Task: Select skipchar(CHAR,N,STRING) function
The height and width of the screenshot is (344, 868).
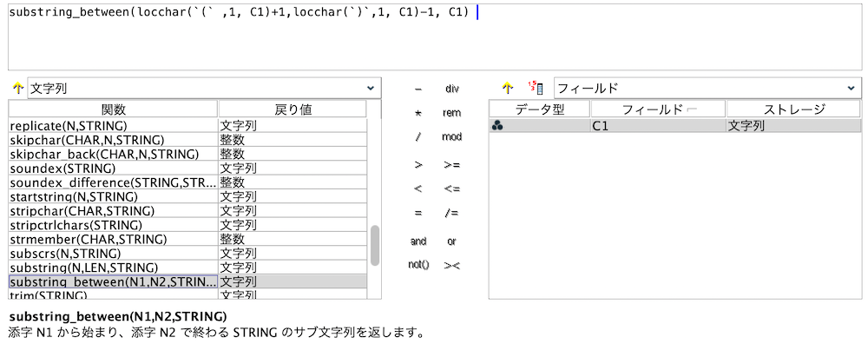Action: (x=114, y=140)
